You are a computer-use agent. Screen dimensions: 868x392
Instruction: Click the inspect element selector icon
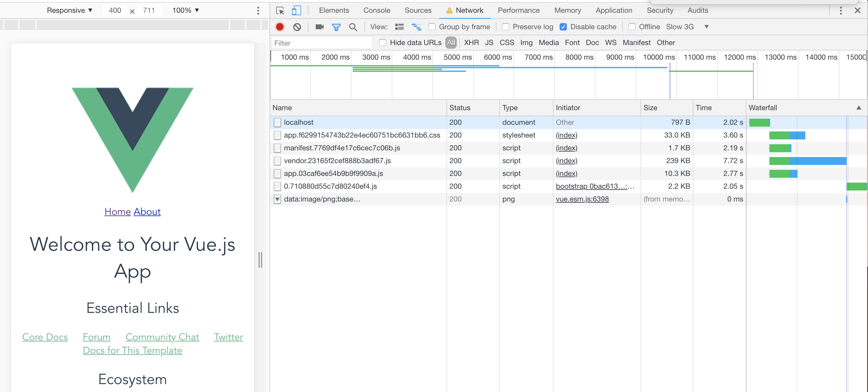[x=280, y=10]
